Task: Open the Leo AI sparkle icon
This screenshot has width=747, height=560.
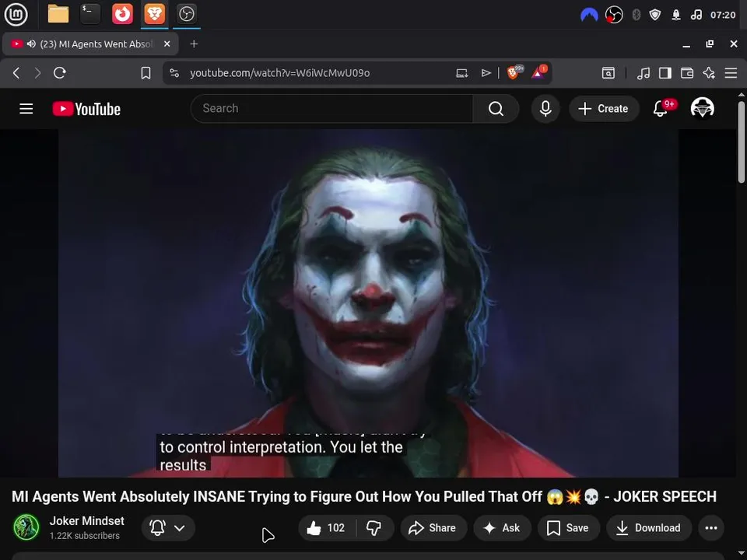Action: (709, 73)
